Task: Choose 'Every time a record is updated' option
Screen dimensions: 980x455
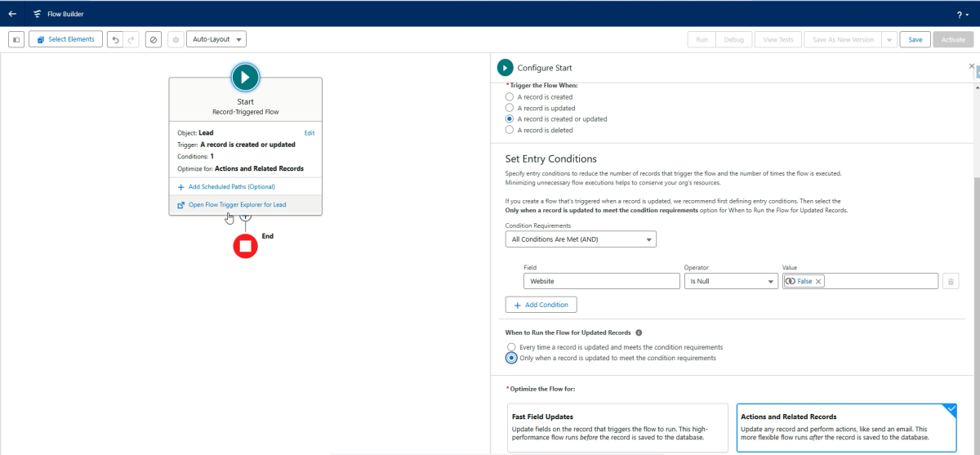Action: click(x=511, y=347)
